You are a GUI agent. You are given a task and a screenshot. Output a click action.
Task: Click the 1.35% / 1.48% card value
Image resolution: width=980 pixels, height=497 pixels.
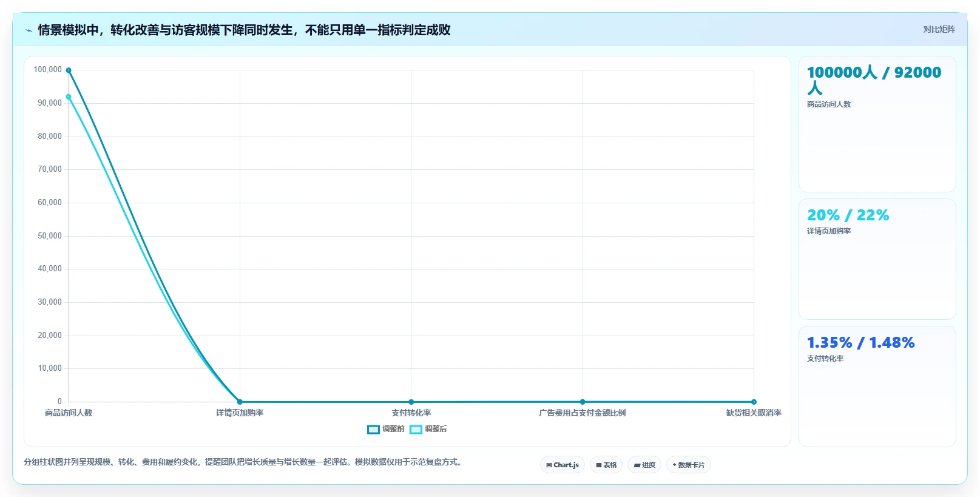(860, 342)
